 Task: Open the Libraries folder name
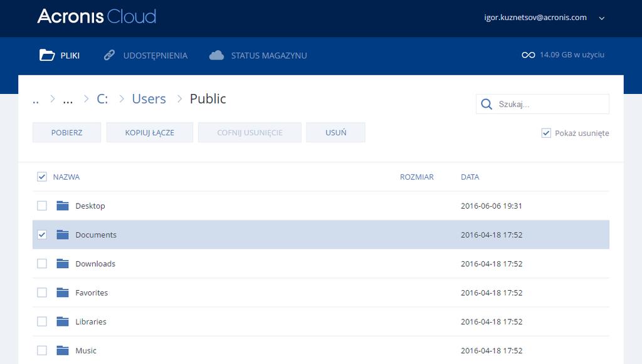click(x=91, y=322)
